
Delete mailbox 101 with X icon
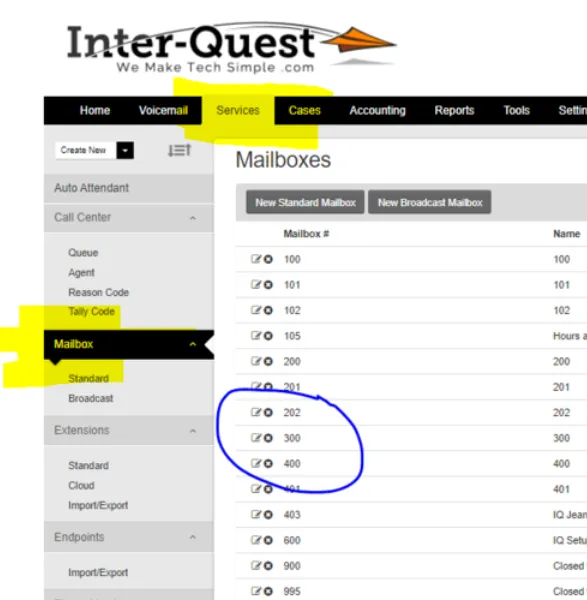coord(269,285)
